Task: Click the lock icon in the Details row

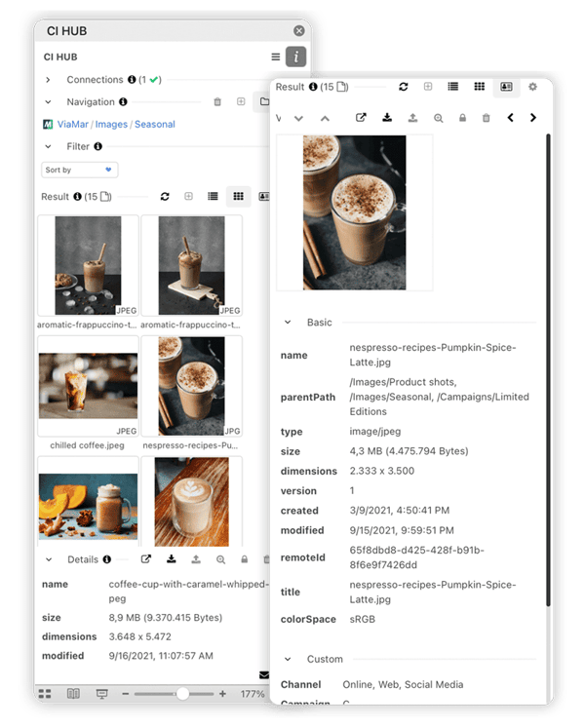Action: point(245,559)
